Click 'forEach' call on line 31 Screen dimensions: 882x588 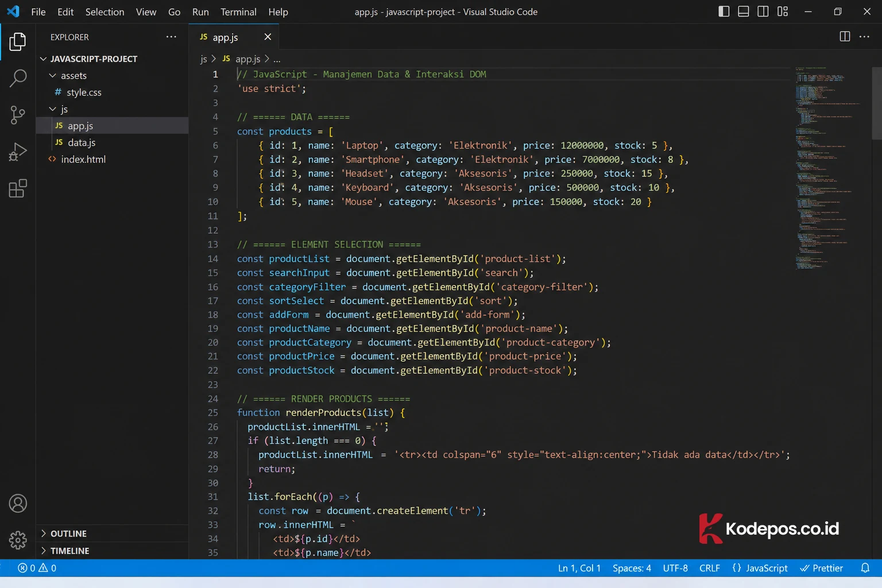tap(293, 497)
